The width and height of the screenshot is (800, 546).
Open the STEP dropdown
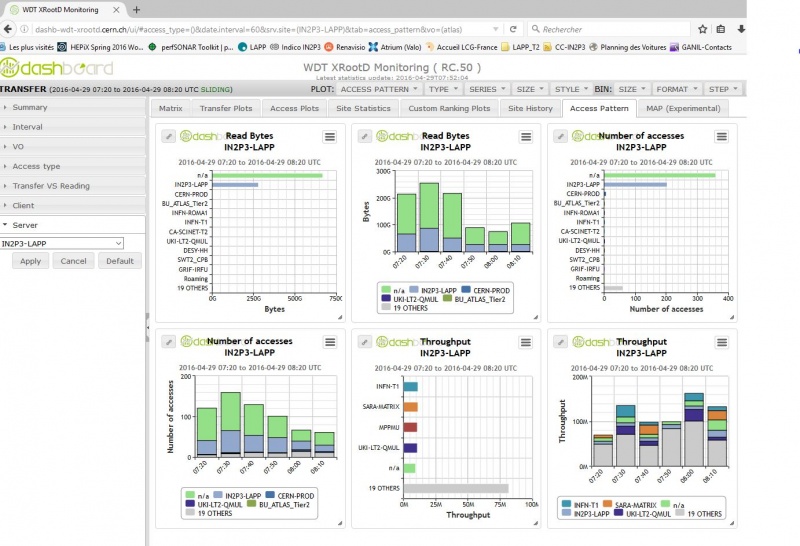click(x=723, y=89)
